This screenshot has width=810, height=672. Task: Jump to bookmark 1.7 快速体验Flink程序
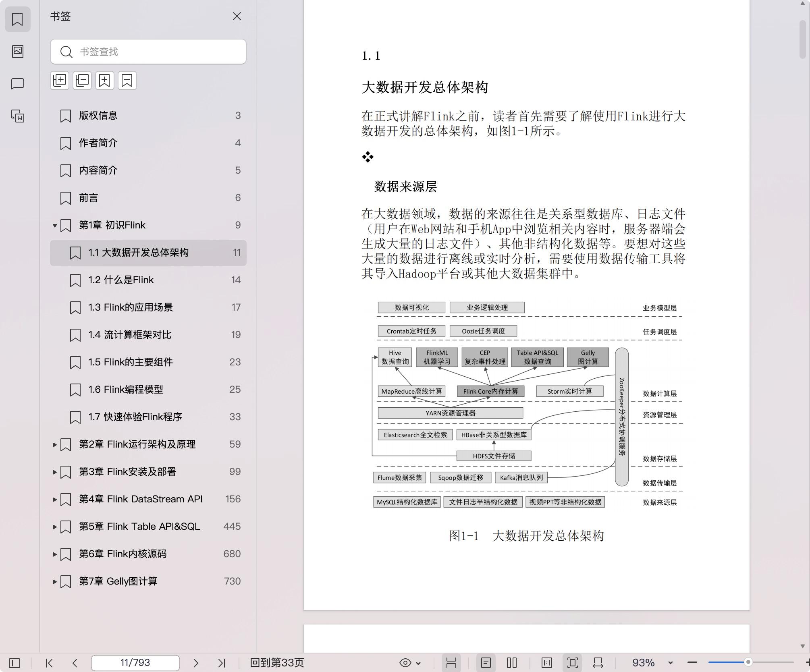pos(148,417)
